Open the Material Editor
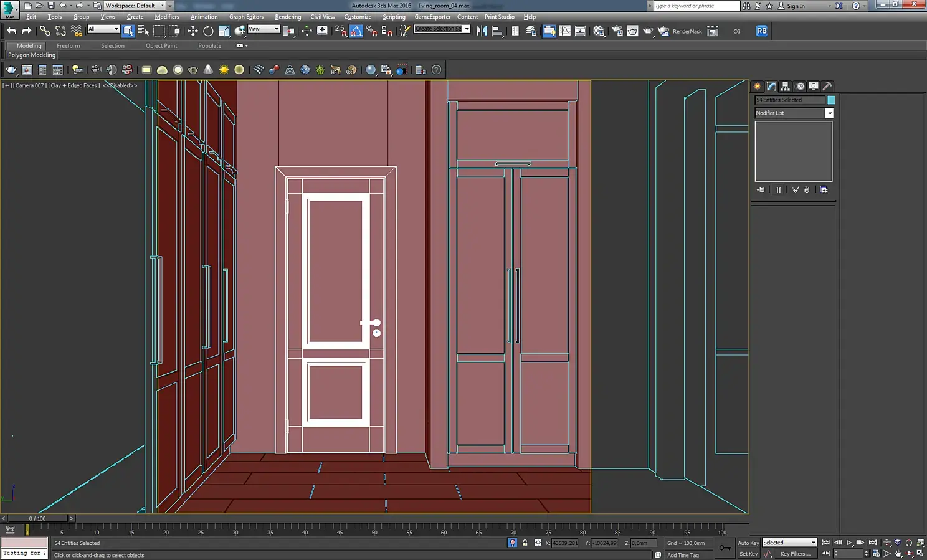 [599, 31]
